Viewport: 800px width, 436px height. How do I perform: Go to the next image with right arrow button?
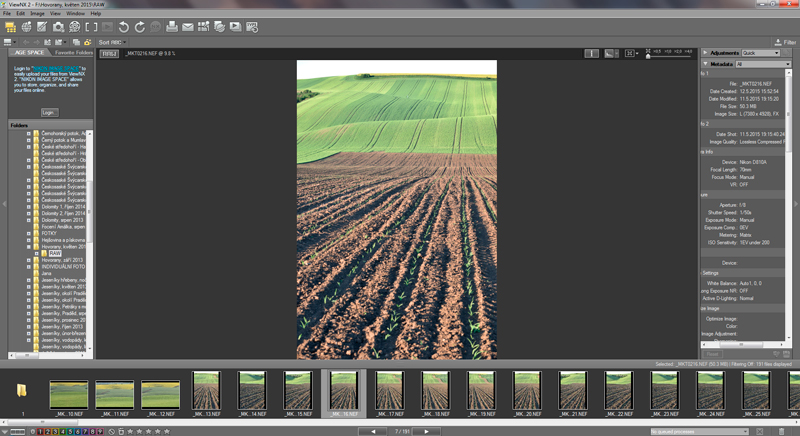(427, 431)
